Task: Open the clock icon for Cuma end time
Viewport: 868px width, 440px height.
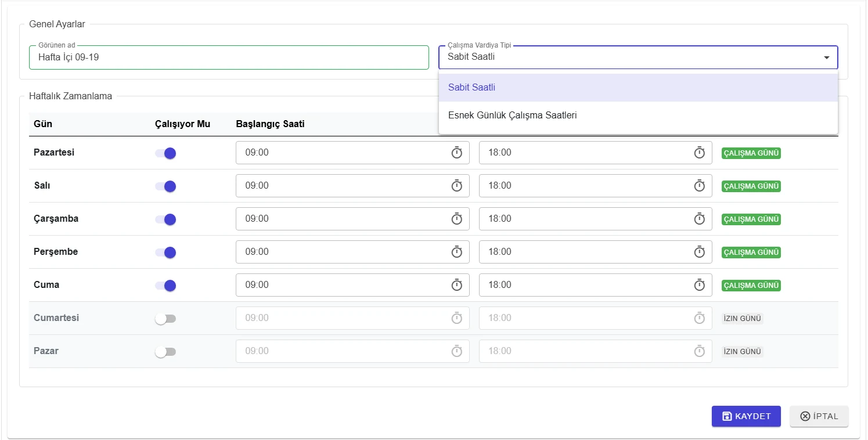Action: [700, 285]
